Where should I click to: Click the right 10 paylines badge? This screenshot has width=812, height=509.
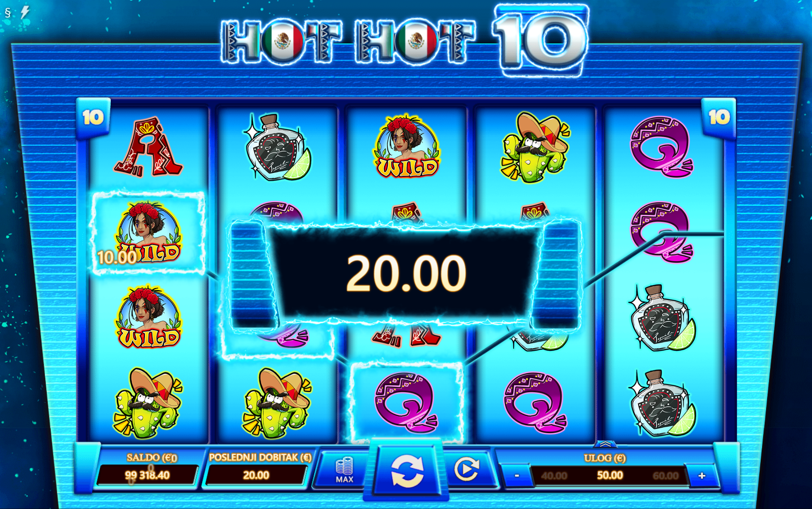click(719, 118)
